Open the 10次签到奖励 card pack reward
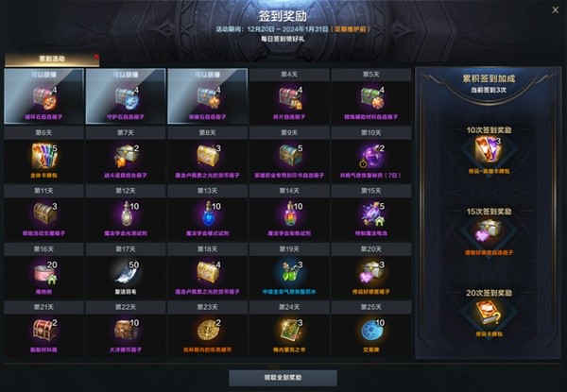 [489, 149]
